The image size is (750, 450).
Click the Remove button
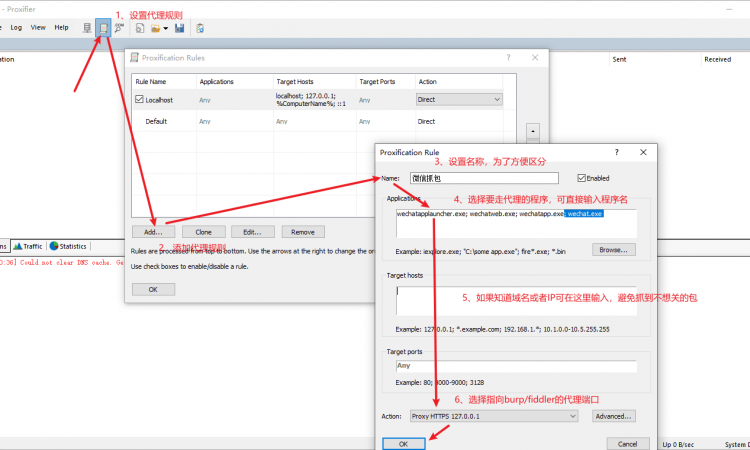pyautogui.click(x=303, y=232)
